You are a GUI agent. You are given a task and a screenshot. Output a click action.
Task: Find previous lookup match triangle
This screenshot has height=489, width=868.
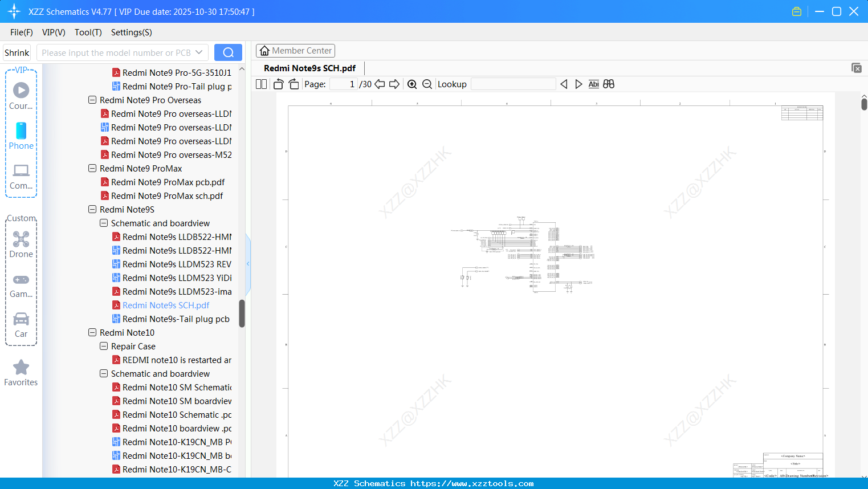tap(564, 84)
